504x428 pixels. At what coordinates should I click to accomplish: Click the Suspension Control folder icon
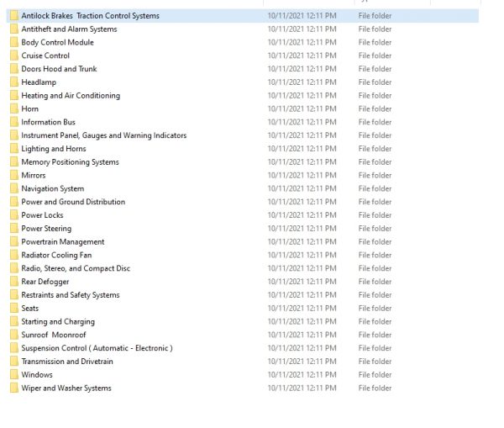pyautogui.click(x=13, y=348)
